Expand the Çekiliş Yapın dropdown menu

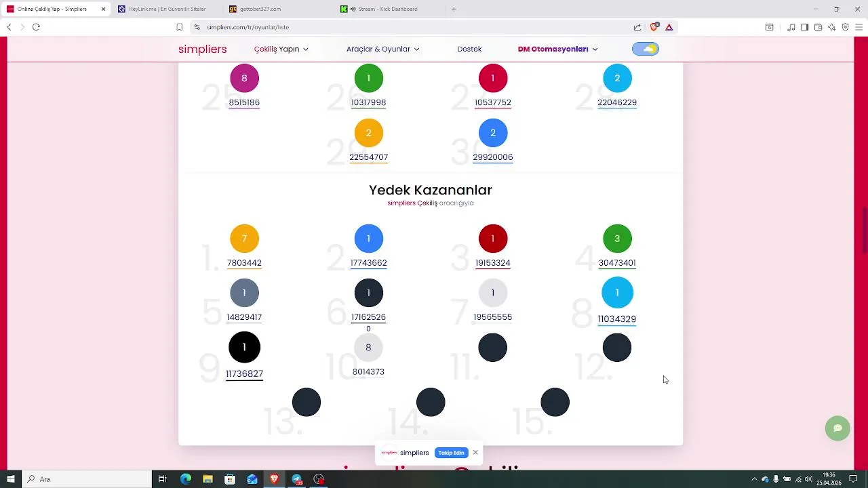[x=281, y=49]
